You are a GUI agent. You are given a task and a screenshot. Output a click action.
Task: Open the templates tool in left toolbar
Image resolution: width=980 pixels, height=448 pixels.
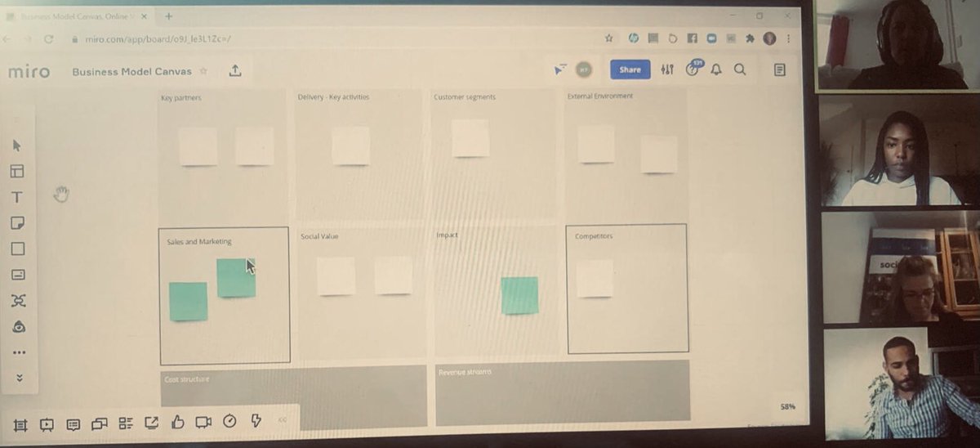[17, 171]
